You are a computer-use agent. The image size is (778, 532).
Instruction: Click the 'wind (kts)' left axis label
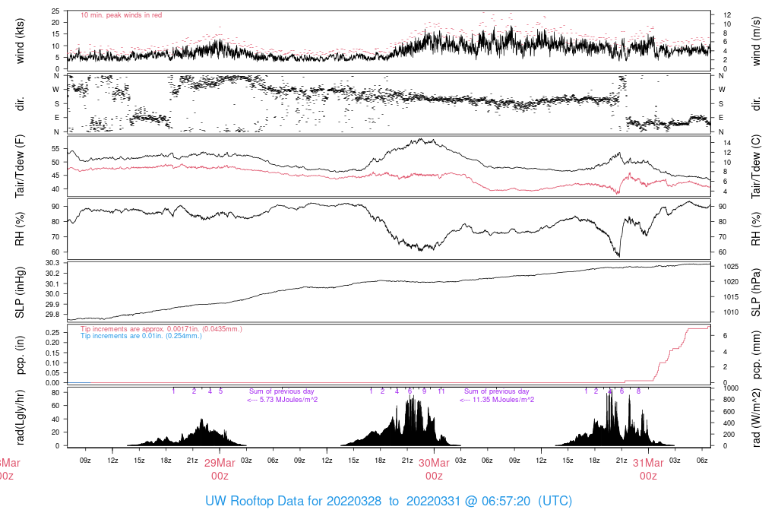tap(20, 41)
